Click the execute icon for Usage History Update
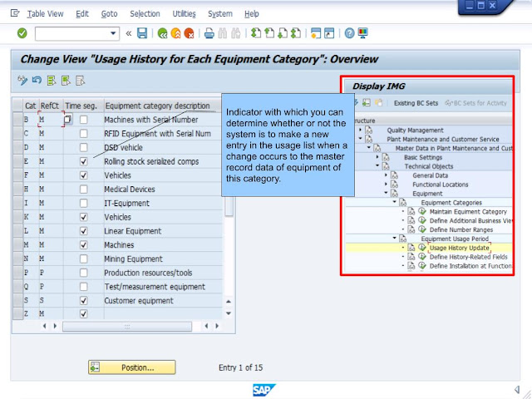Image resolution: width=532 pixels, height=399 pixels. (422, 248)
